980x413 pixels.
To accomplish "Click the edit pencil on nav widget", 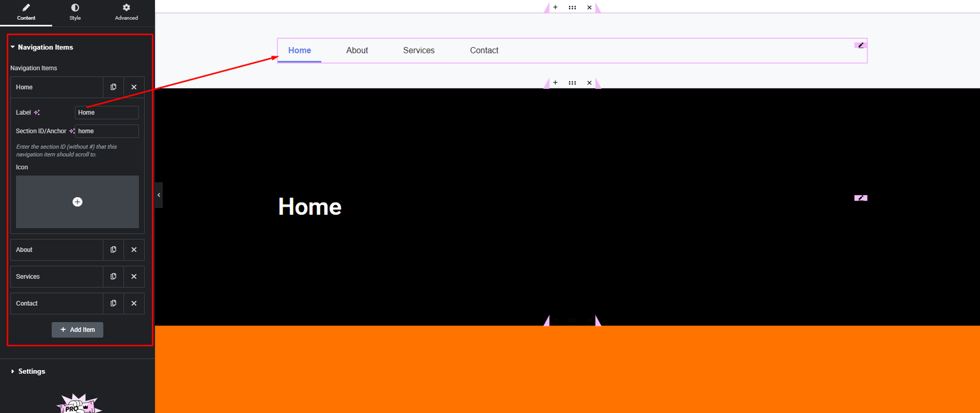I will tap(861, 45).
